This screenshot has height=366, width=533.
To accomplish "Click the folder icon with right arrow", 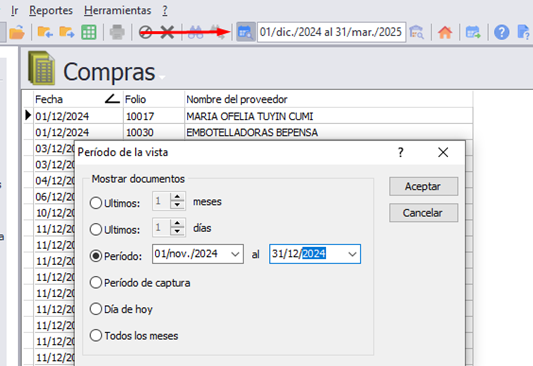I will [x=67, y=33].
